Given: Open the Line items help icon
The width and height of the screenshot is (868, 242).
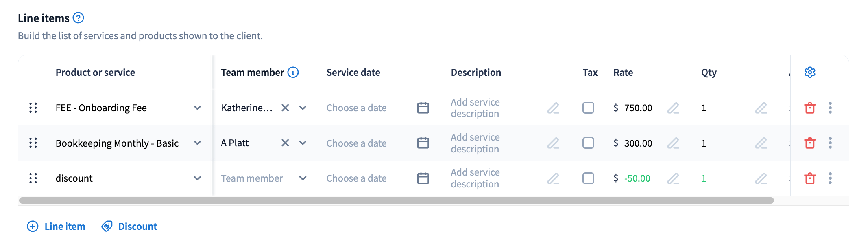Looking at the screenshot, I should tap(78, 18).
